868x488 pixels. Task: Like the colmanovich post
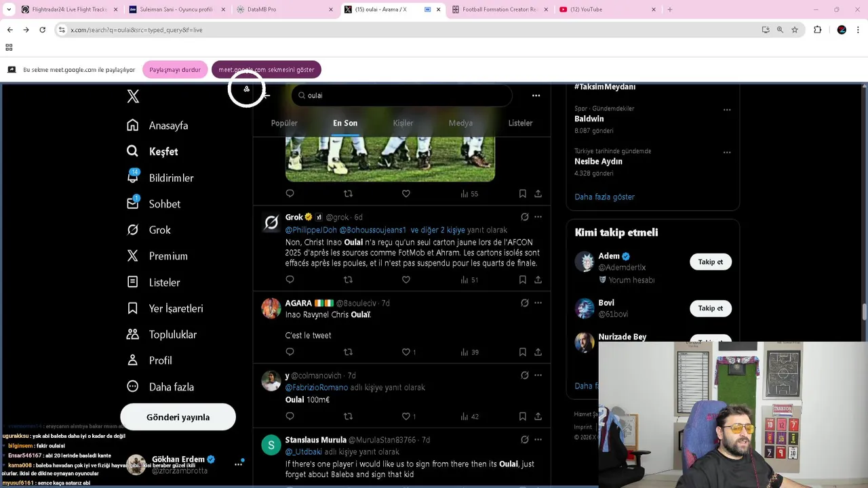pos(406,416)
